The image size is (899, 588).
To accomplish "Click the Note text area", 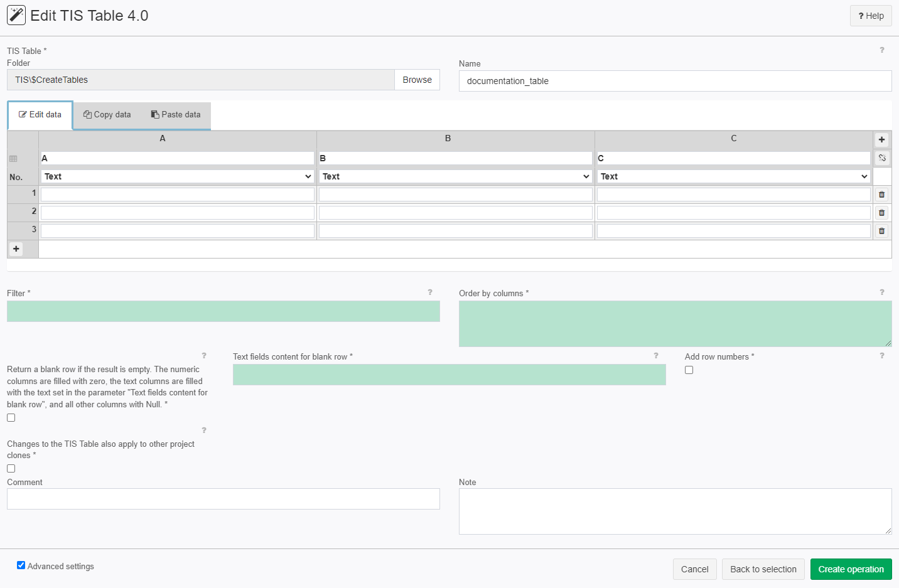I will pos(675,511).
